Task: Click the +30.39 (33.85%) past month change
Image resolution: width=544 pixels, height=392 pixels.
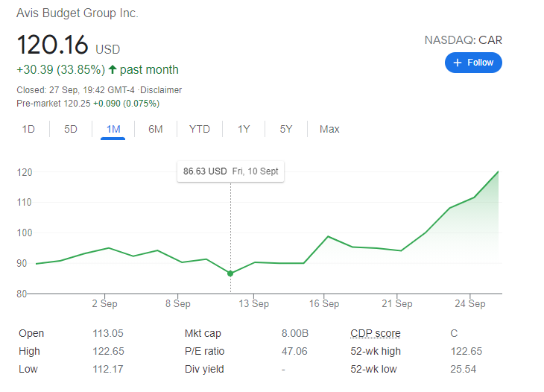Action: [x=98, y=70]
